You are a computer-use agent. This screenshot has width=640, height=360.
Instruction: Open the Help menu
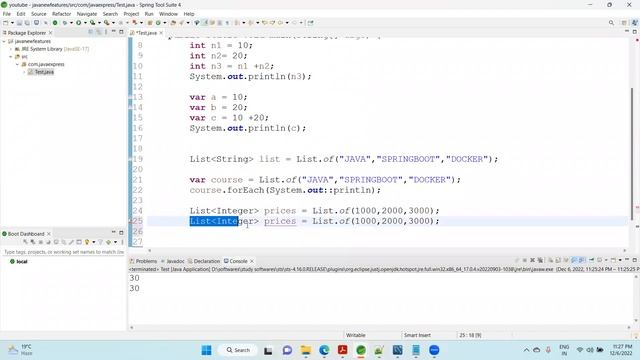pyautogui.click(x=189, y=14)
